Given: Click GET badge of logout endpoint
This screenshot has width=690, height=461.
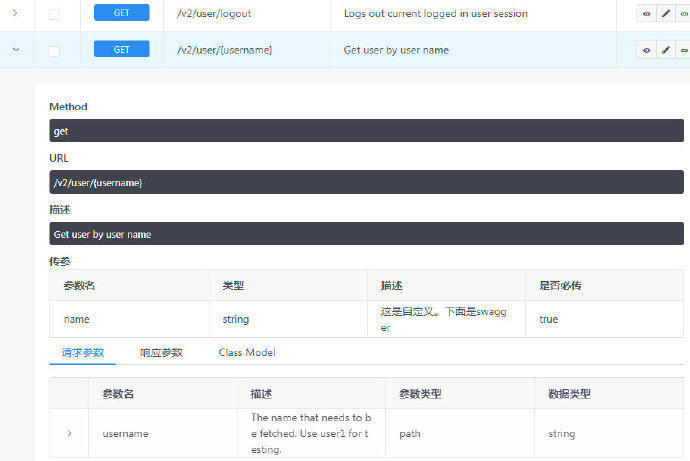Looking at the screenshot, I should pyautogui.click(x=121, y=13).
